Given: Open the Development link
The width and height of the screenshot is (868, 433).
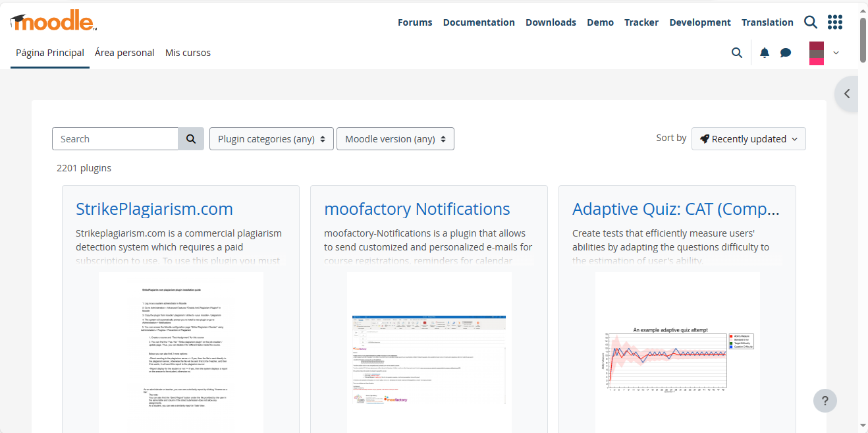Looking at the screenshot, I should click(x=700, y=22).
